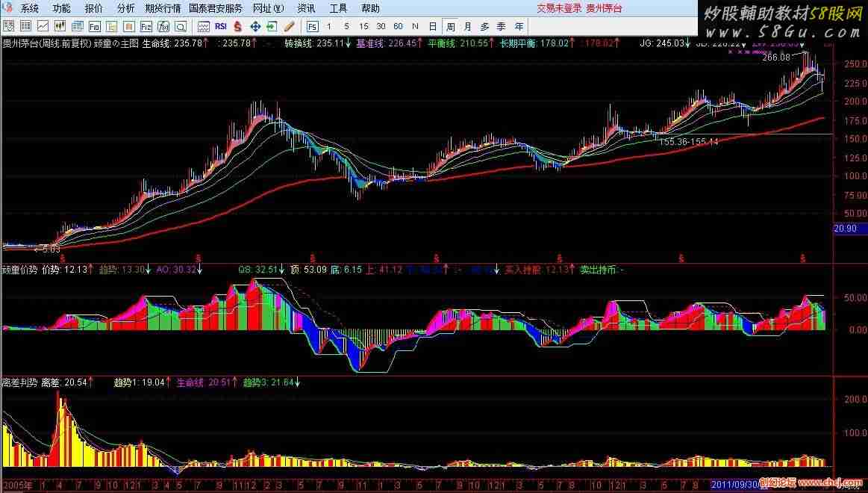Click the FS time-sharing toolbar icon
The image size is (868, 493).
[x=310, y=26]
